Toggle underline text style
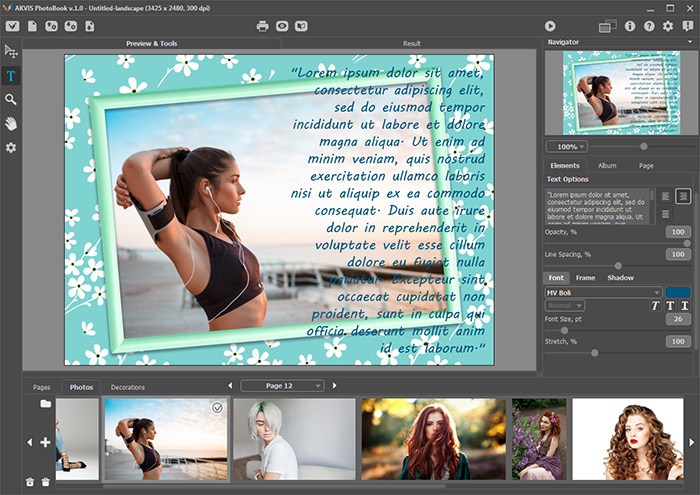The width and height of the screenshot is (700, 495). (684, 306)
